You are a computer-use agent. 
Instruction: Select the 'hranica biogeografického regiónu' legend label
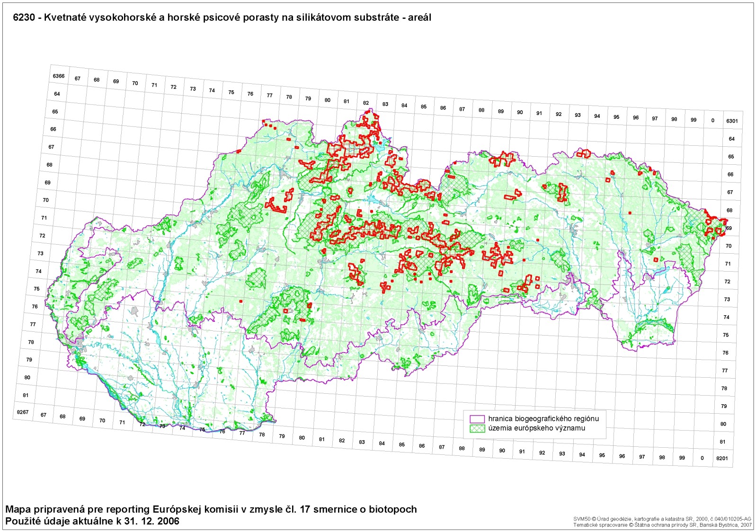tap(543, 419)
